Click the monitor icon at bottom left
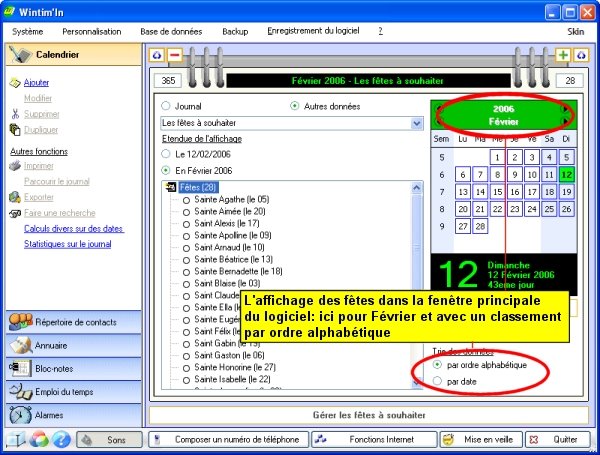Screen dimensions: 600x455 tap(16, 440)
